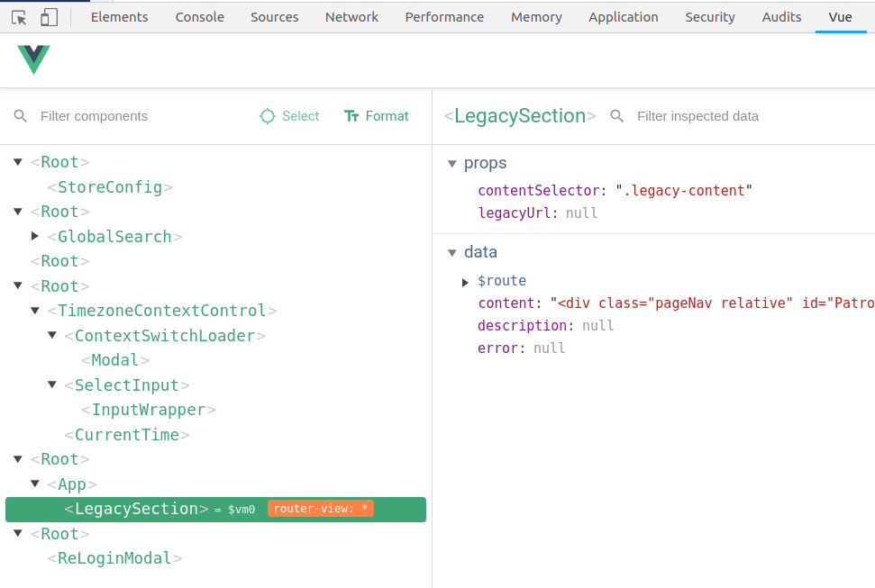The height and width of the screenshot is (588, 875).
Task: Click the component filter search icon
Action: [20, 116]
